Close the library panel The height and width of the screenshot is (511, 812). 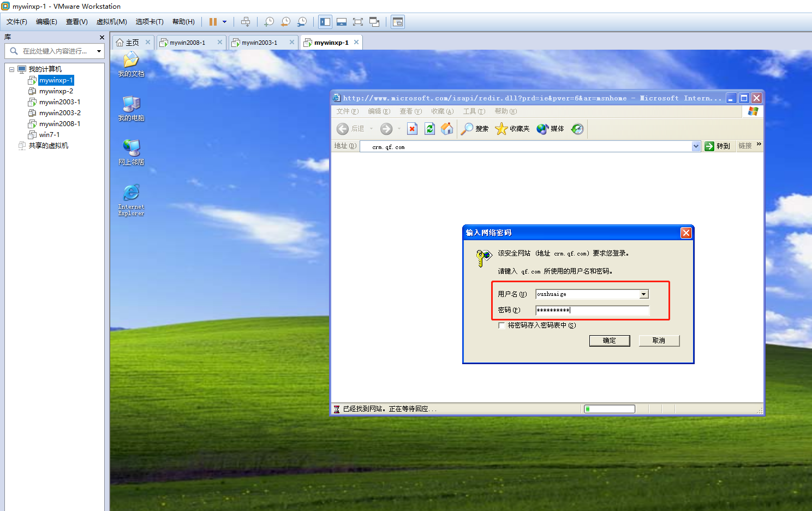pyautogui.click(x=101, y=37)
